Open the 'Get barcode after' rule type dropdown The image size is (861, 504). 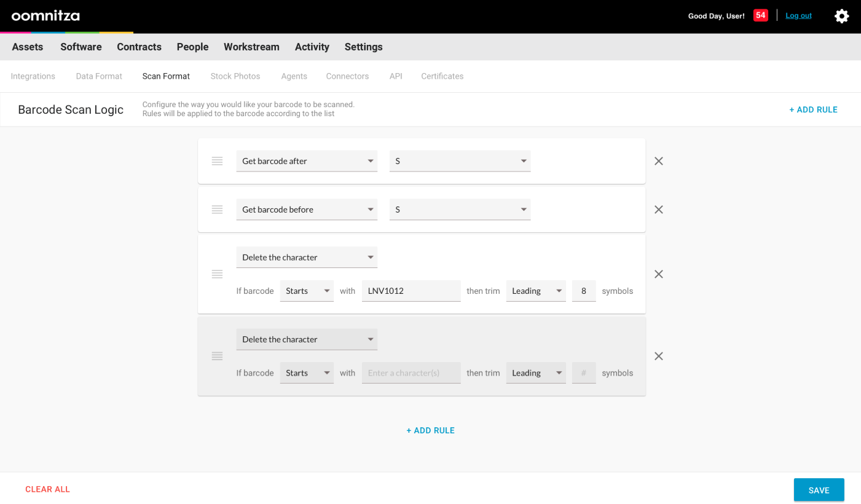click(306, 161)
